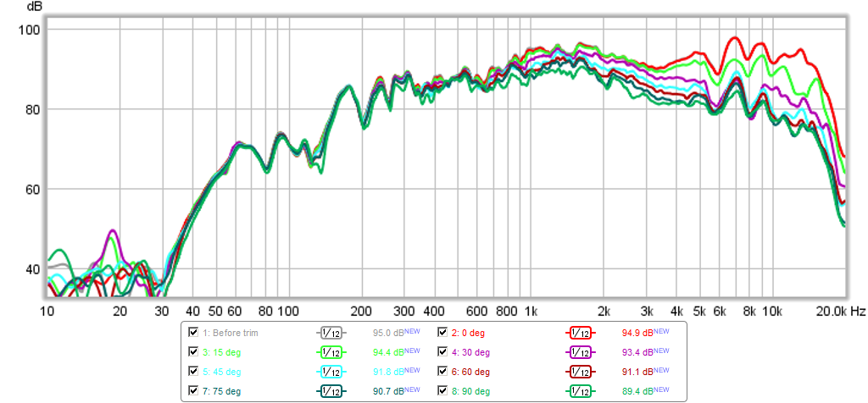
Task: Click the '200' label on the frequency axis
Action: coord(361,312)
